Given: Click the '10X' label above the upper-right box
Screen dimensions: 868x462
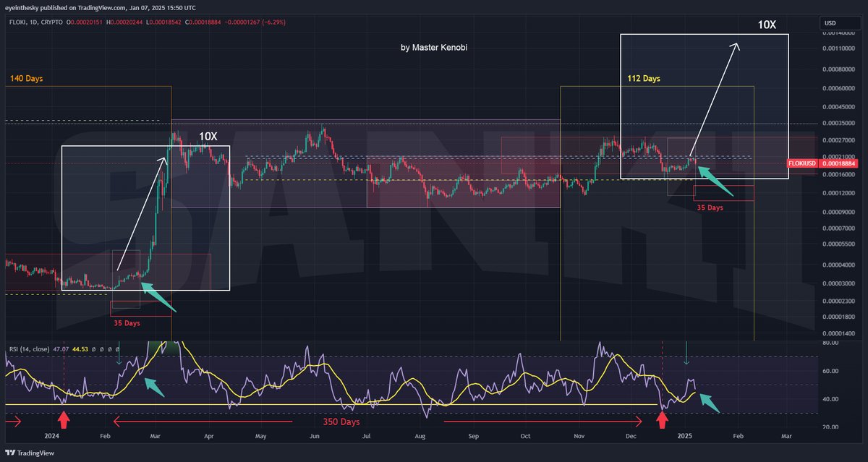Looking at the screenshot, I should coord(767,25).
